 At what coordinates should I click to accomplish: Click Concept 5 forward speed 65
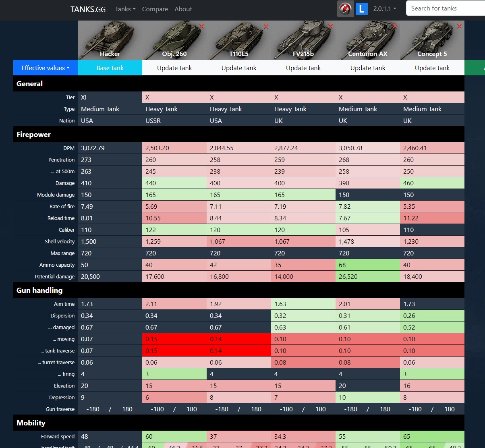(432, 436)
